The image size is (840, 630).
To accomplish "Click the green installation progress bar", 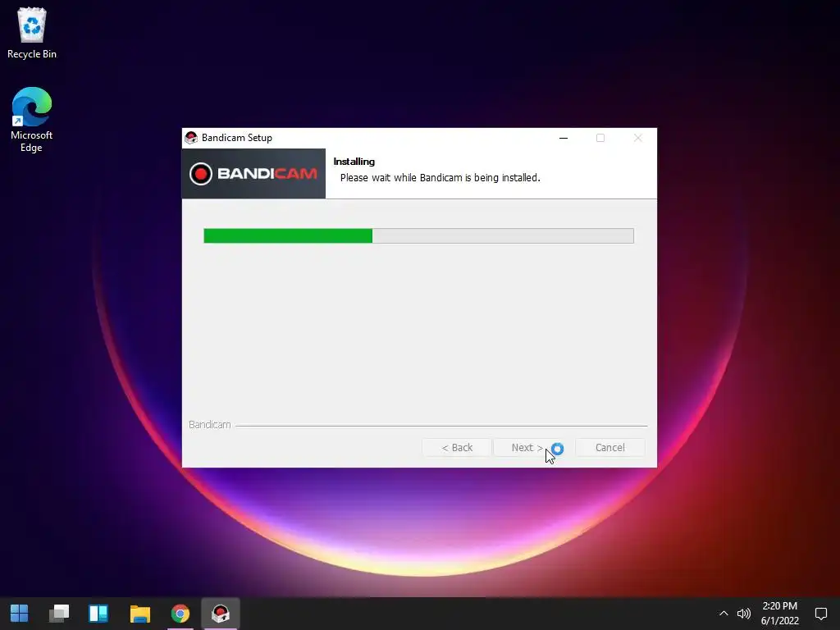I will (418, 235).
